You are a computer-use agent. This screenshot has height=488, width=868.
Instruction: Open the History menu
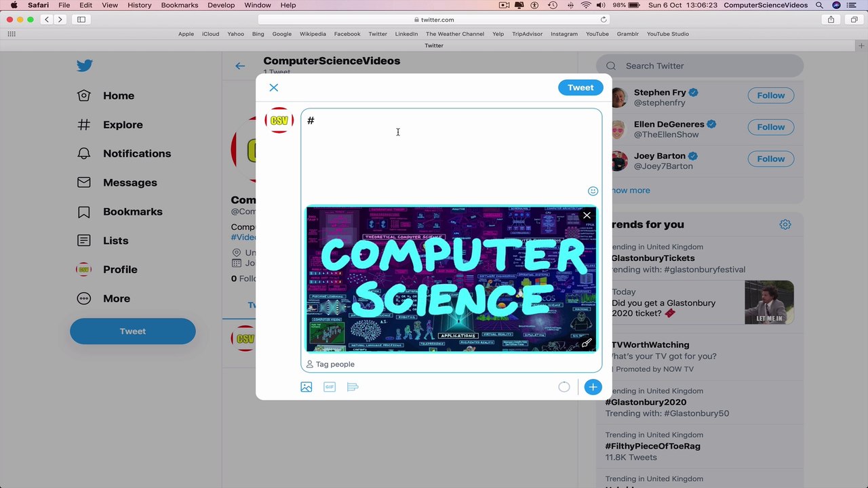tap(140, 5)
